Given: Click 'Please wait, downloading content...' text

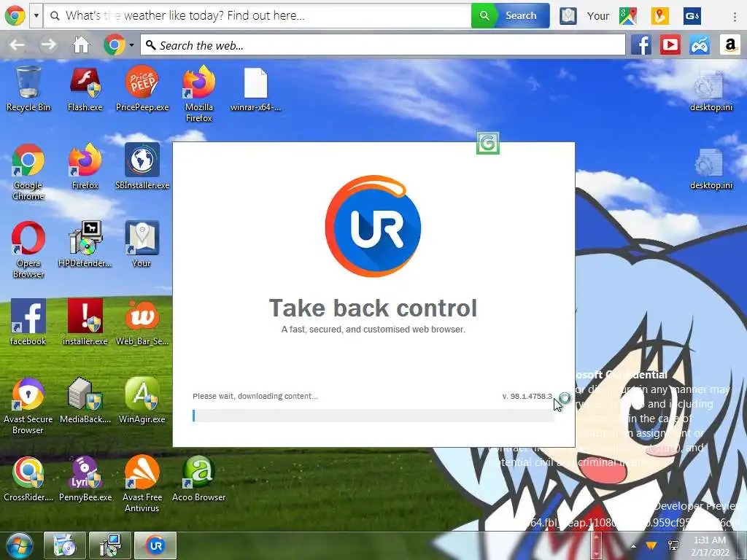Looking at the screenshot, I should 255,396.
